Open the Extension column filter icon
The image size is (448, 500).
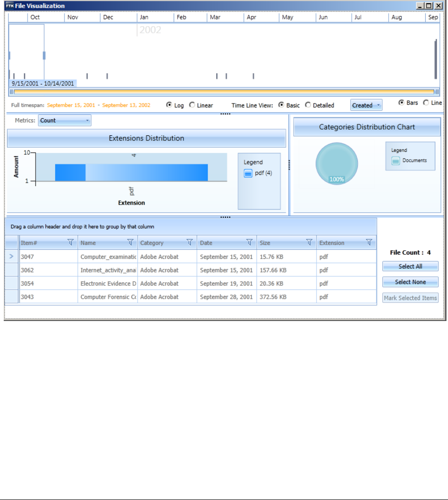tap(369, 243)
